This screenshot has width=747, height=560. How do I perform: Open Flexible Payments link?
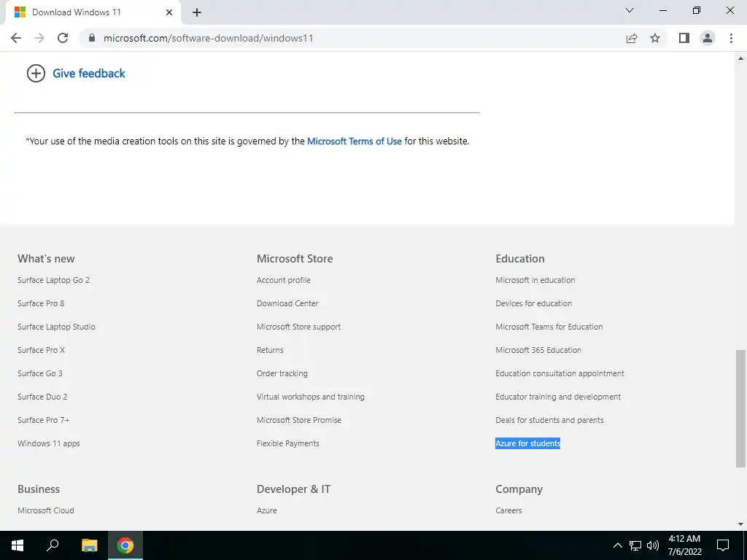[x=287, y=443]
